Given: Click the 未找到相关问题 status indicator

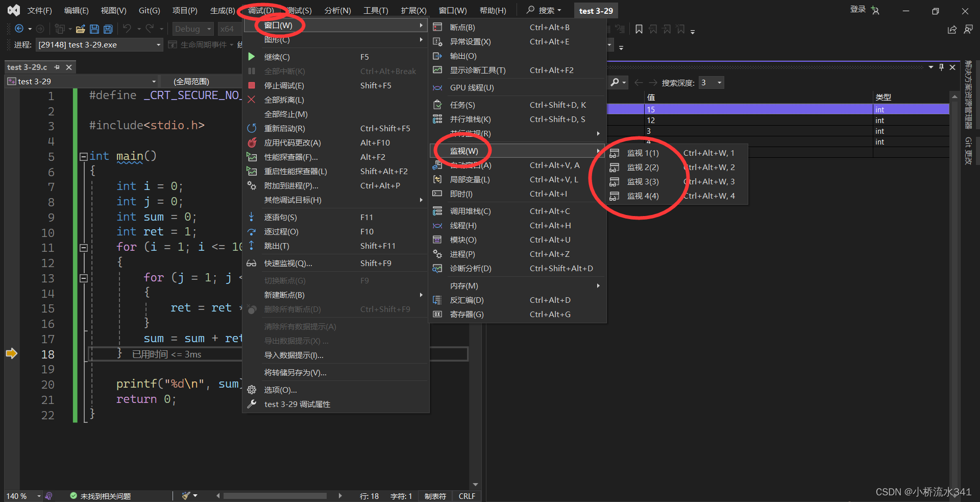Looking at the screenshot, I should tap(100, 496).
